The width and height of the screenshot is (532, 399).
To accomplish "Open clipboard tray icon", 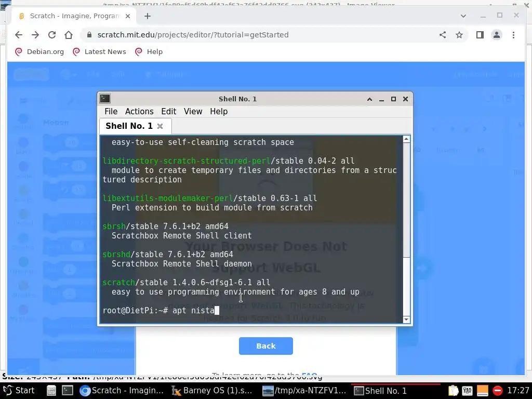I will click(x=454, y=391).
